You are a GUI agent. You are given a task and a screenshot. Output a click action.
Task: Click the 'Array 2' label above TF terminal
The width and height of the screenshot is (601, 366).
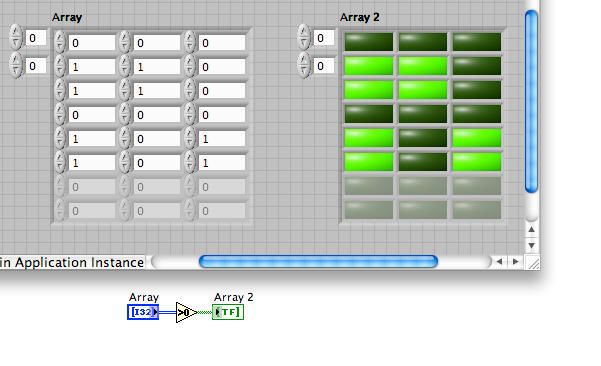point(233,297)
